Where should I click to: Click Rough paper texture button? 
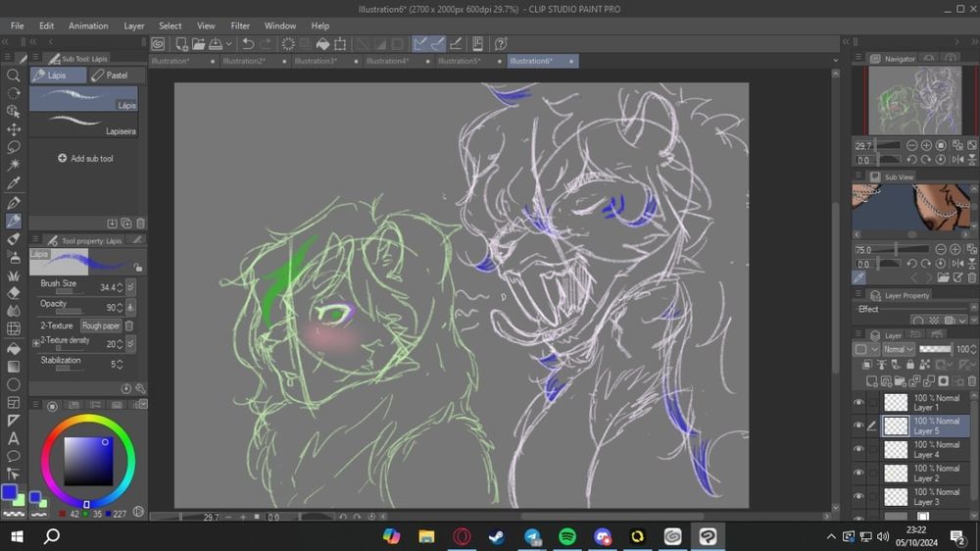click(x=101, y=326)
